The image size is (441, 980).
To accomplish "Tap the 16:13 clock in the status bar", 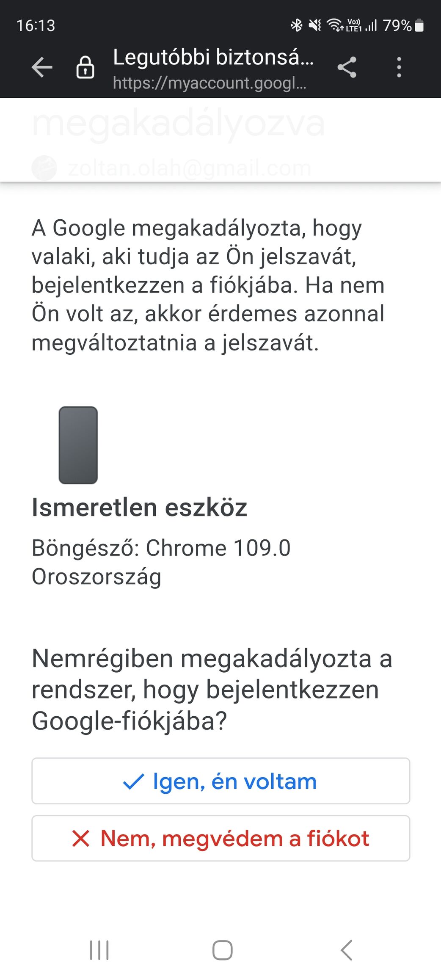I will pos(36,25).
